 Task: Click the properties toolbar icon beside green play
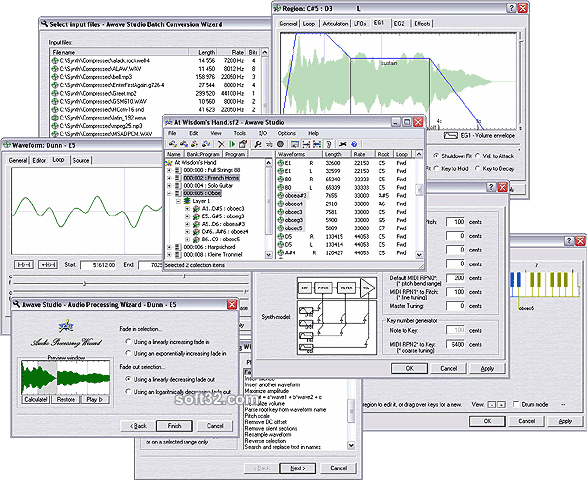coord(243,144)
